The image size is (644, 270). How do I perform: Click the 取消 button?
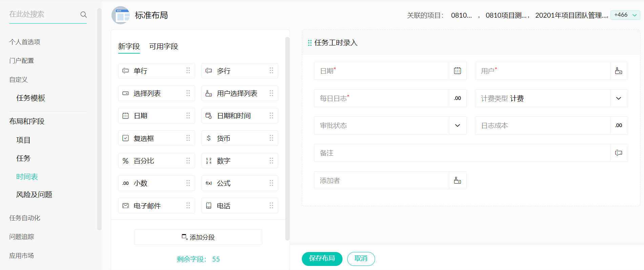(x=361, y=258)
